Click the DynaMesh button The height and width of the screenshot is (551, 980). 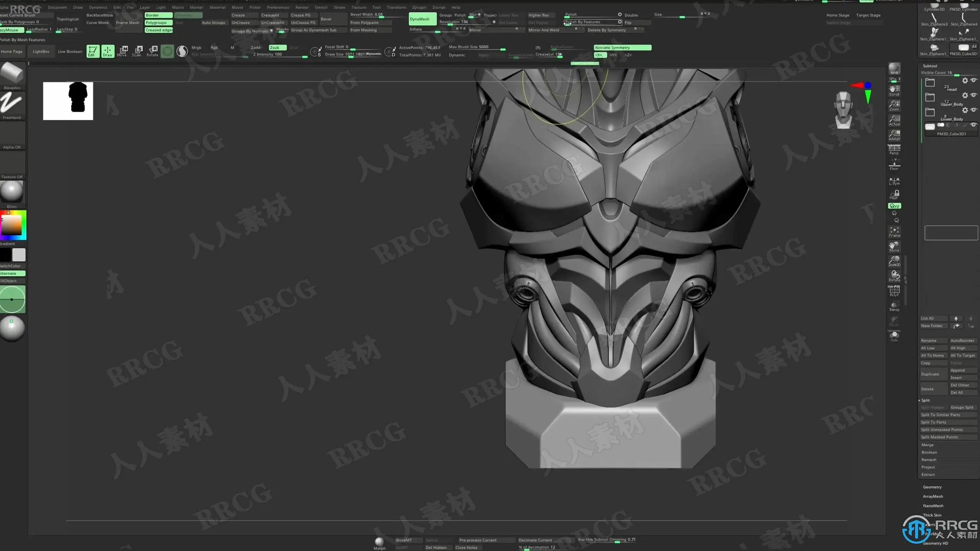click(x=422, y=19)
